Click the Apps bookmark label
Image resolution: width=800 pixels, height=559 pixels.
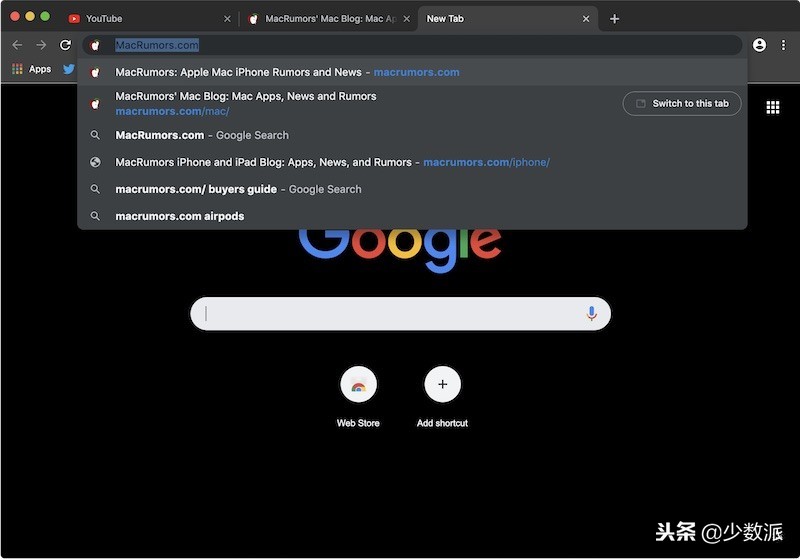click(40, 69)
